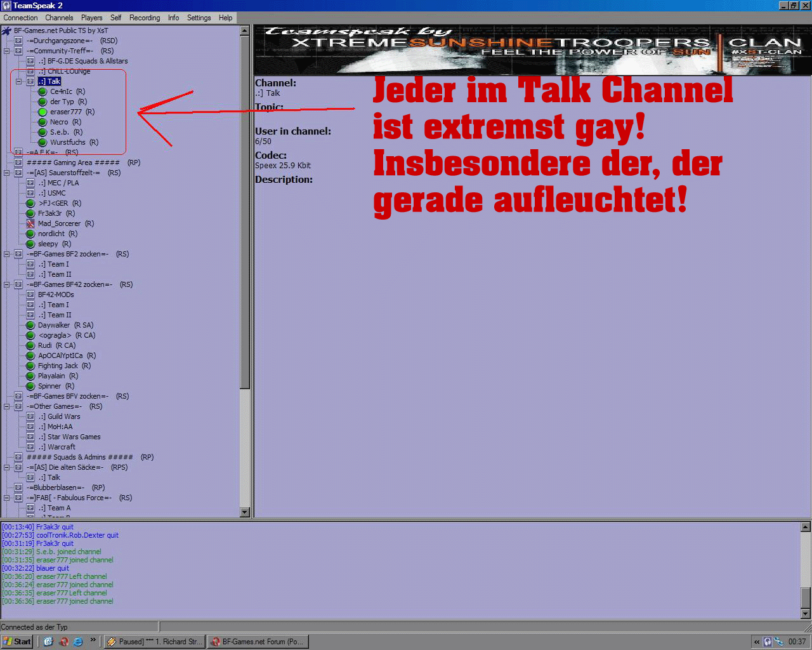Collapse the -=[AS] Die alten Säcke=- channel
The image size is (812, 650).
[x=6, y=467]
